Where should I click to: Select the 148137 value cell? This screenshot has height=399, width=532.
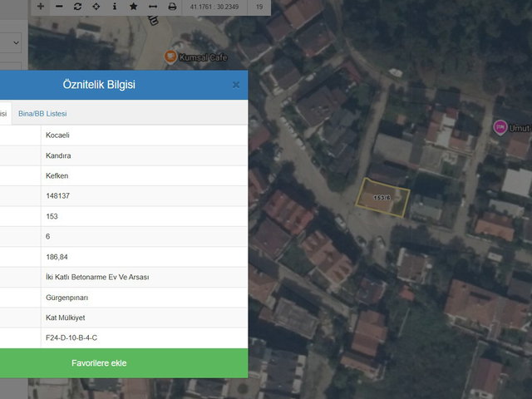point(144,196)
